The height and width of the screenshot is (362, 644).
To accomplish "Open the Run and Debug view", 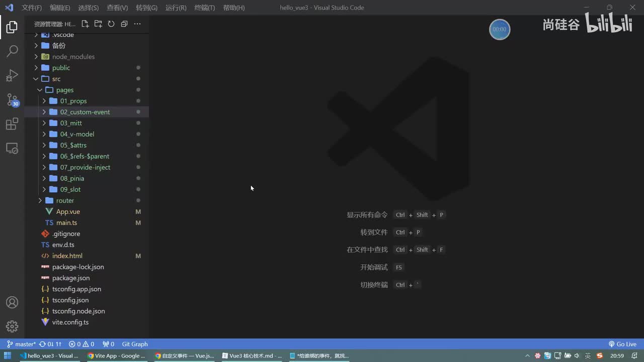I will tap(12, 75).
